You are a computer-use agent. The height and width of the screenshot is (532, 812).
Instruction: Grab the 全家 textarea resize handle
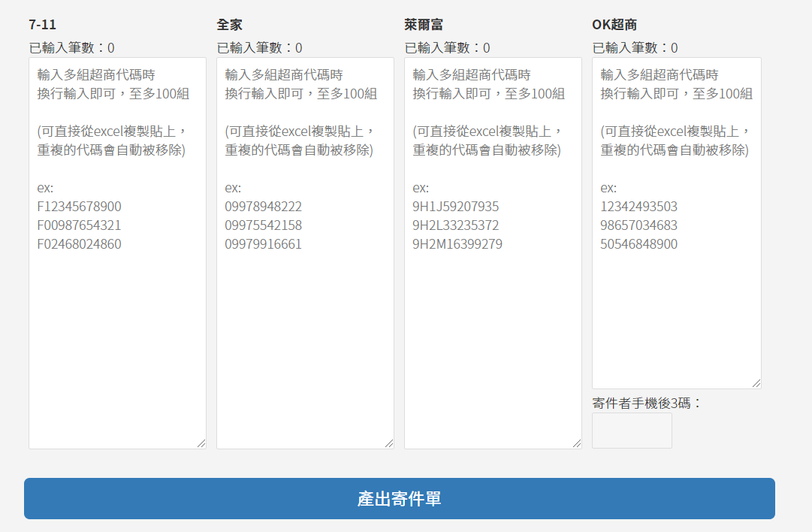click(389, 444)
